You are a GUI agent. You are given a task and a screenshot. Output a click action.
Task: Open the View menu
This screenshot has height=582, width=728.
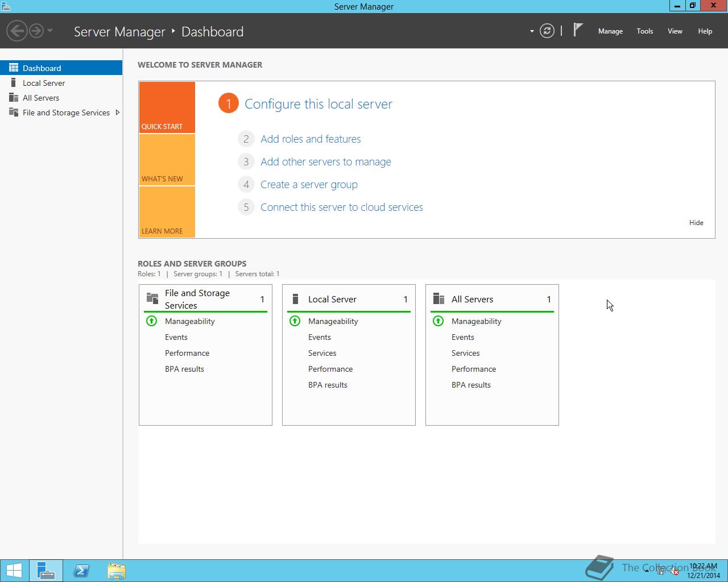tap(675, 31)
